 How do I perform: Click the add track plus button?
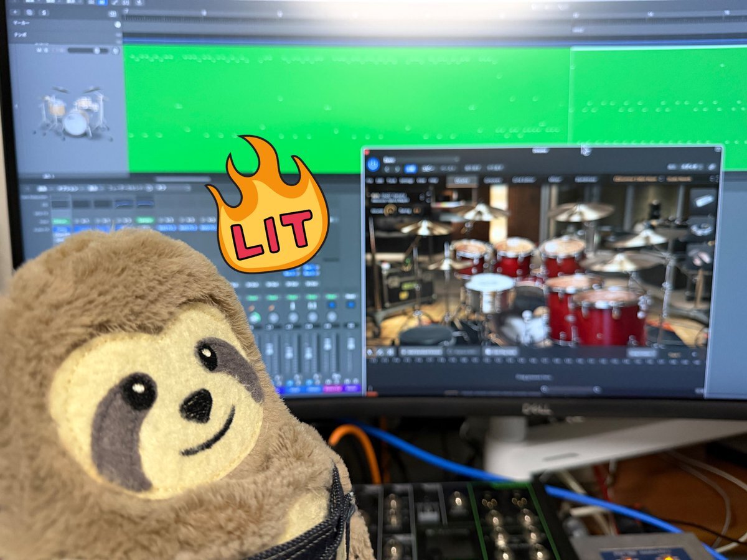coord(15,12)
